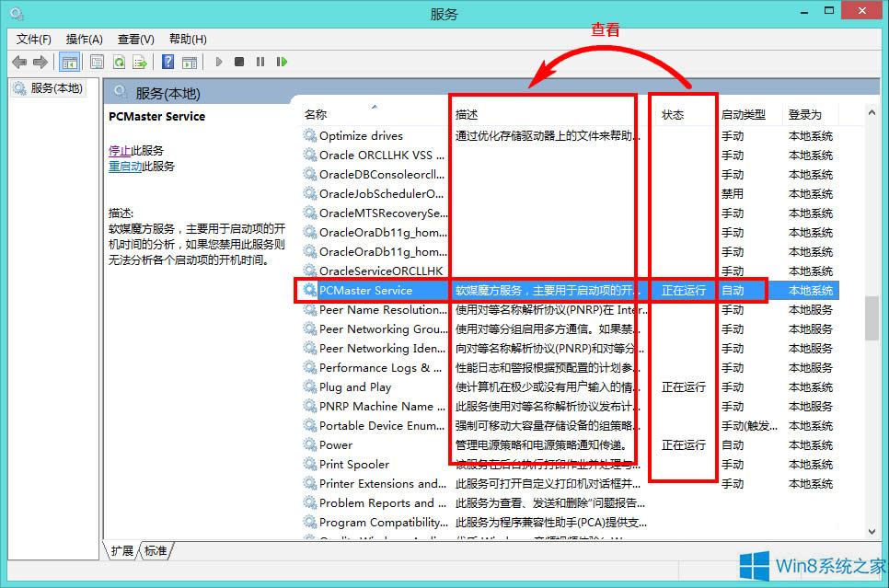
Task: Click the Restart service icon
Action: tap(282, 62)
